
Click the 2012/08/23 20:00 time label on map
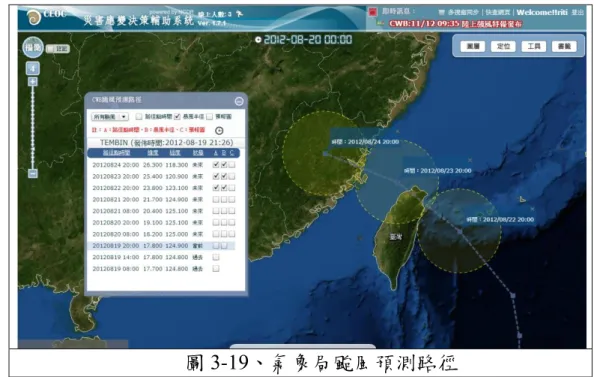click(x=438, y=171)
